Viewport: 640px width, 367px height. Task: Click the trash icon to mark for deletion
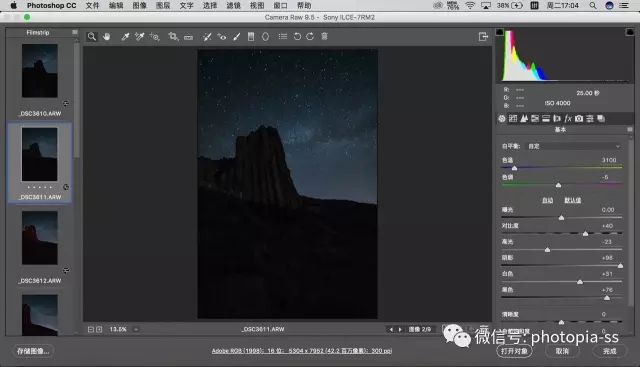click(324, 37)
